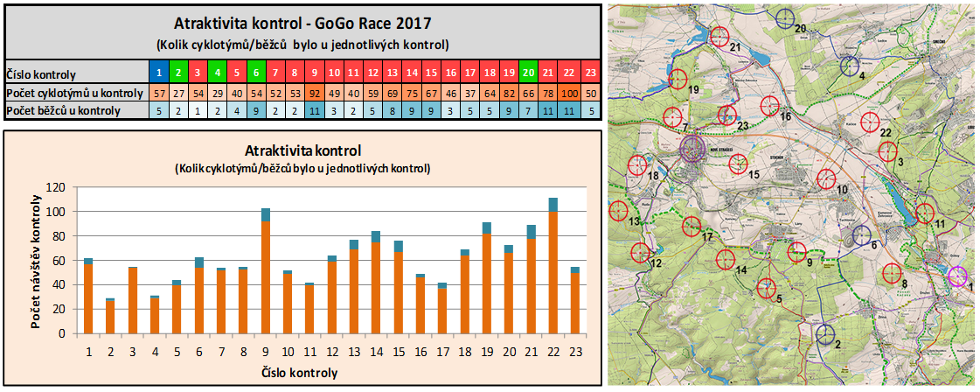The height and width of the screenshot is (392, 980).
Task: Click the chart title 'Atraktivita kontrol'
Action: (302, 151)
